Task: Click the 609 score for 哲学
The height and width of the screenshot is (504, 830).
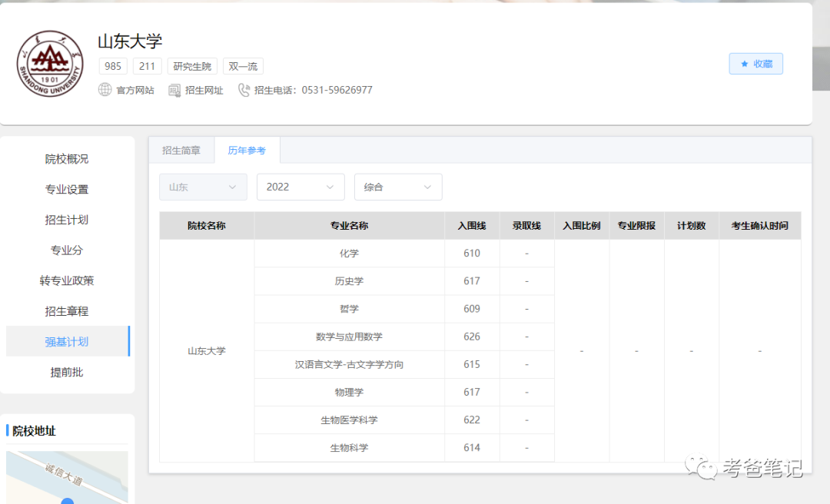Action: pos(472,309)
